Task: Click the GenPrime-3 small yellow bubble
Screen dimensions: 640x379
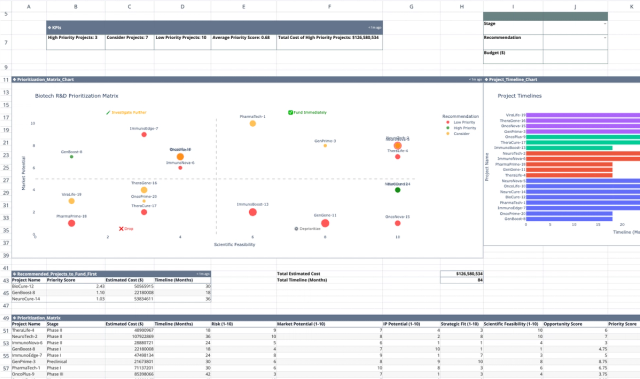Action: tap(325, 146)
